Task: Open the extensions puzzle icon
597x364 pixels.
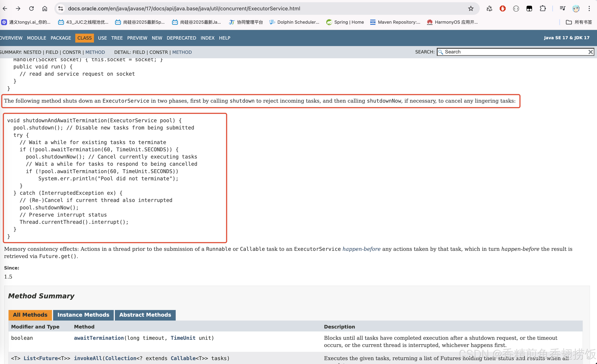Action: tap(543, 9)
